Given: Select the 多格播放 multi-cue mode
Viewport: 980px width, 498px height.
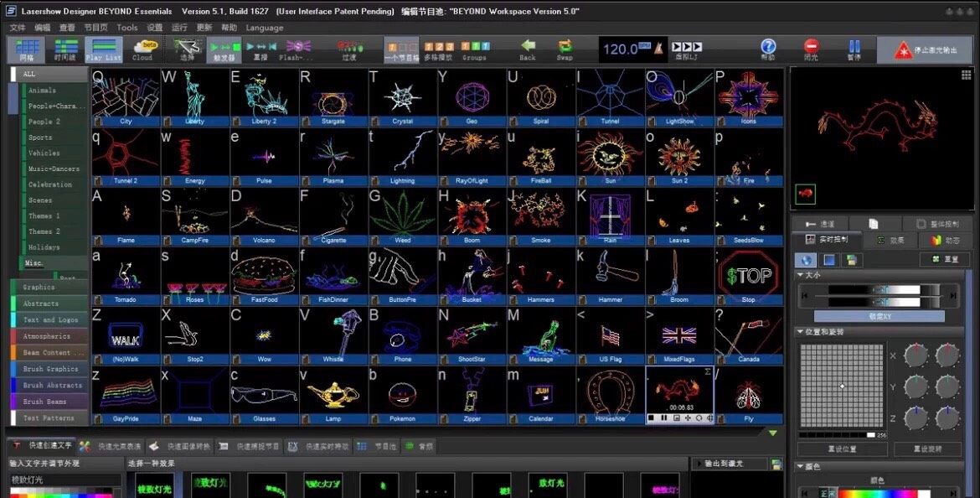Looking at the screenshot, I should coord(438,49).
